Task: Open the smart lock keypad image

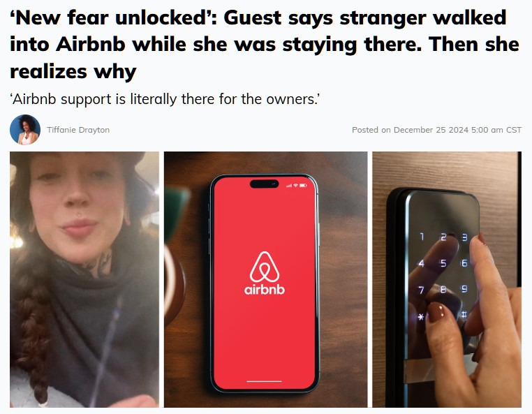Action: click(447, 279)
